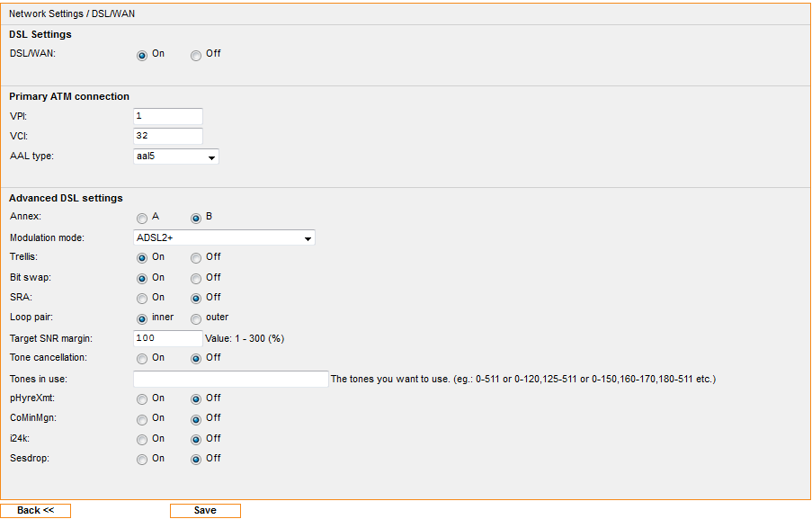Click the Network Settings / DSL/WAN breadcrumb
Viewport: 812px width, 528px height.
tap(72, 14)
